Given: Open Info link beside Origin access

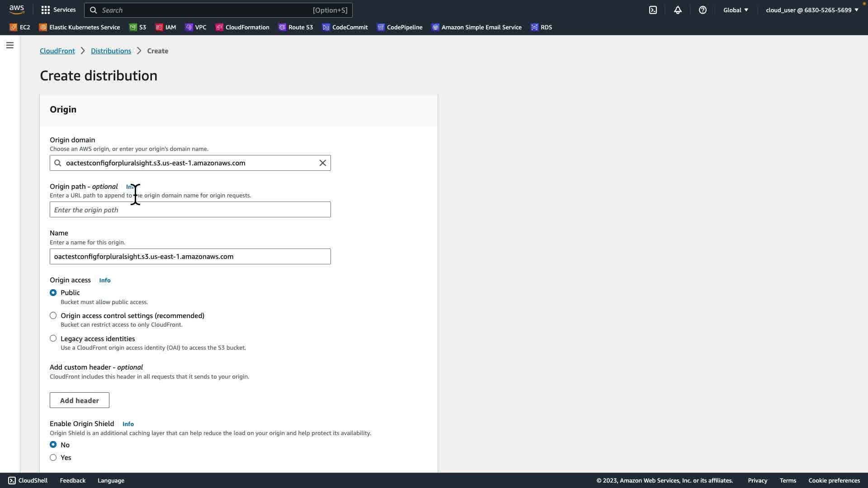Looking at the screenshot, I should tap(105, 280).
